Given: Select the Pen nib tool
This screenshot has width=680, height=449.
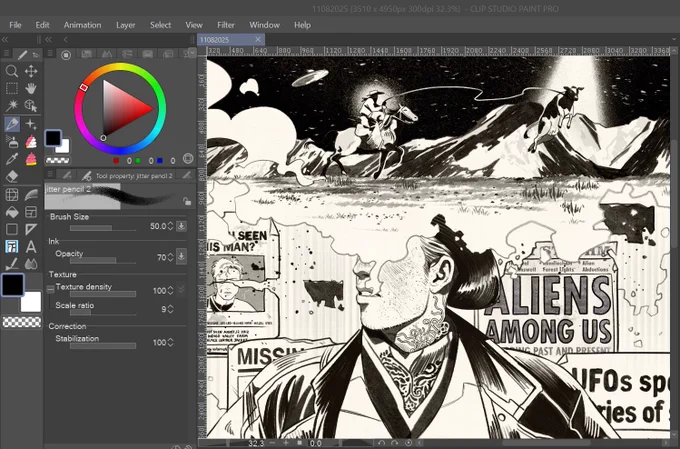Looking at the screenshot, I should [x=12, y=124].
